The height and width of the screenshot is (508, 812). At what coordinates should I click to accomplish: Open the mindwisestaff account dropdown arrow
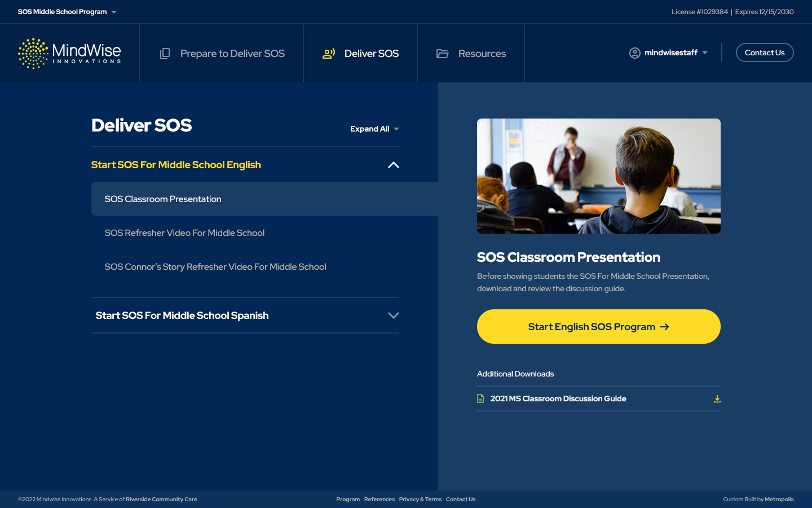pyautogui.click(x=705, y=53)
